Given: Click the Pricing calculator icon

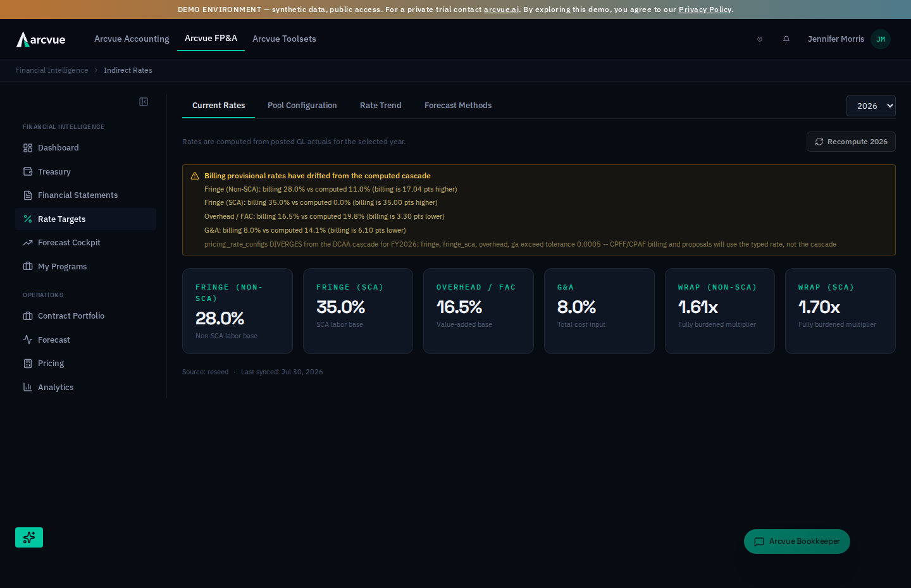Looking at the screenshot, I should click(x=28, y=364).
